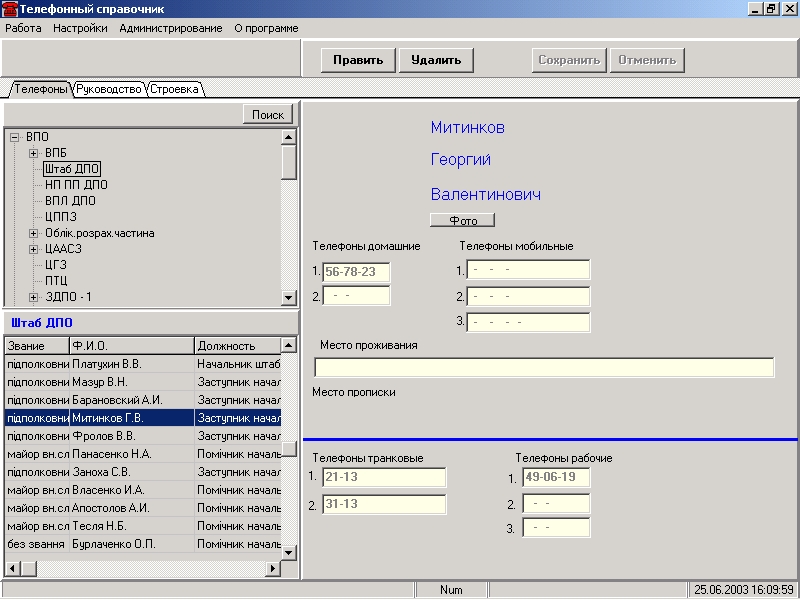Click the status bar date and time
This screenshot has height=600, width=800.
744,590
